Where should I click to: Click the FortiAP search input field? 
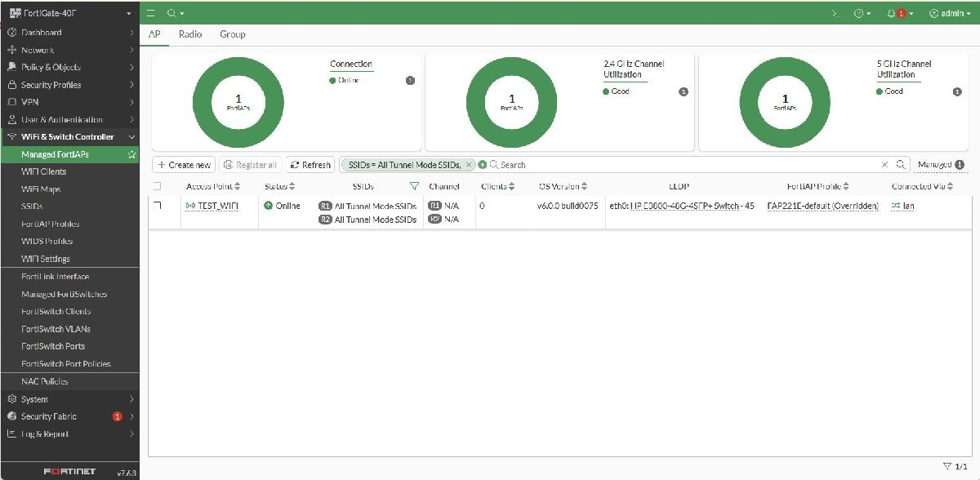[686, 165]
